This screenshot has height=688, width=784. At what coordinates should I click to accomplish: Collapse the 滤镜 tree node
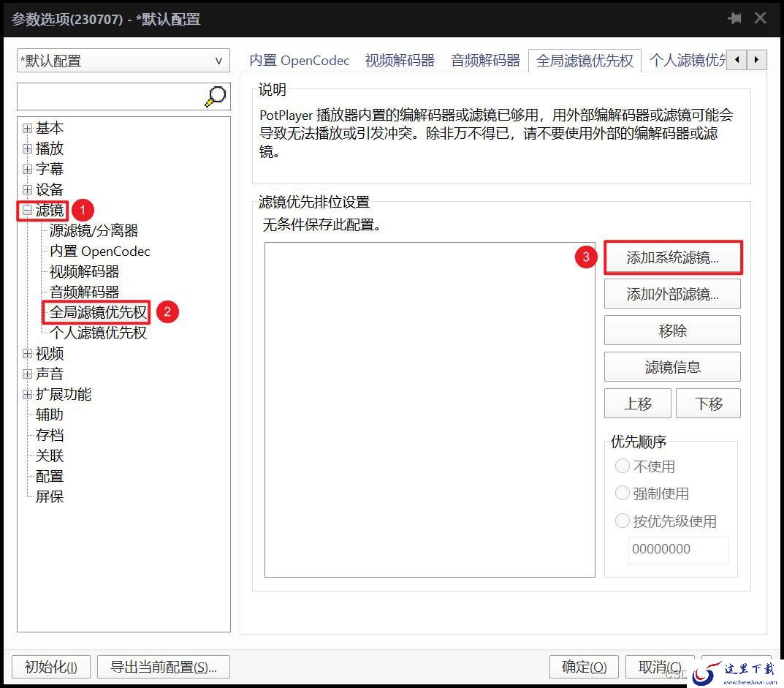tap(28, 210)
